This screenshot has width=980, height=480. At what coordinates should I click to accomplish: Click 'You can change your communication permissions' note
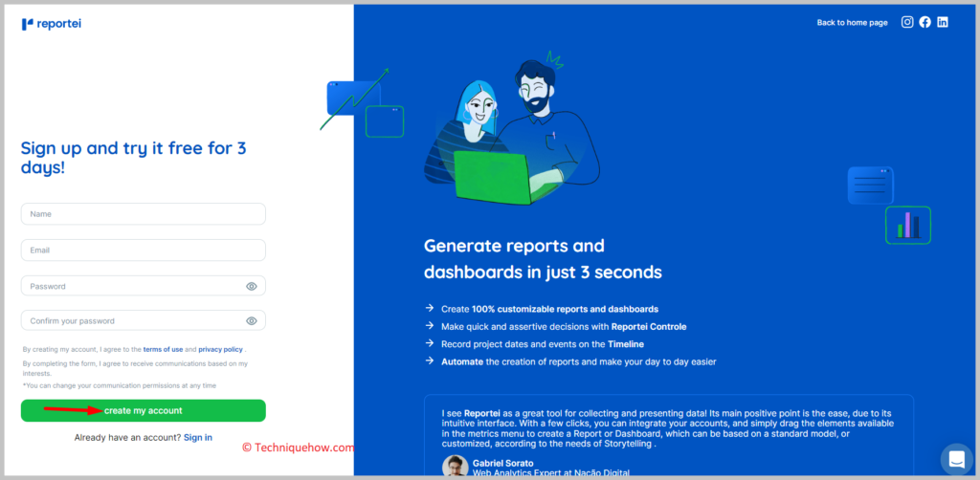[x=120, y=385]
